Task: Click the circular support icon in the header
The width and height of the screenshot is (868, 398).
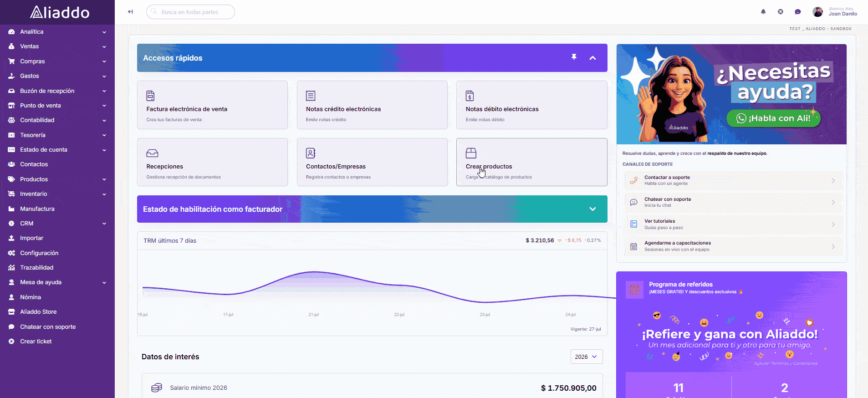Action: [x=781, y=12]
